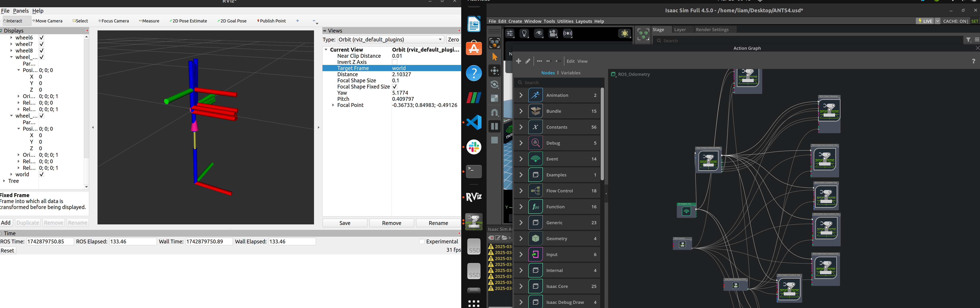Expand the Isaac Core node category
Image resolution: width=980 pixels, height=308 pixels.
(521, 286)
